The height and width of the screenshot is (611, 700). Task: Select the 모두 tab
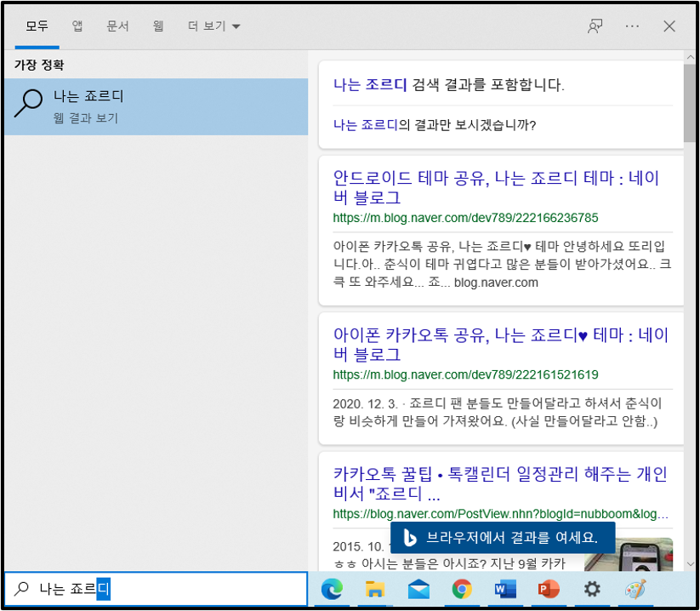pos(37,26)
